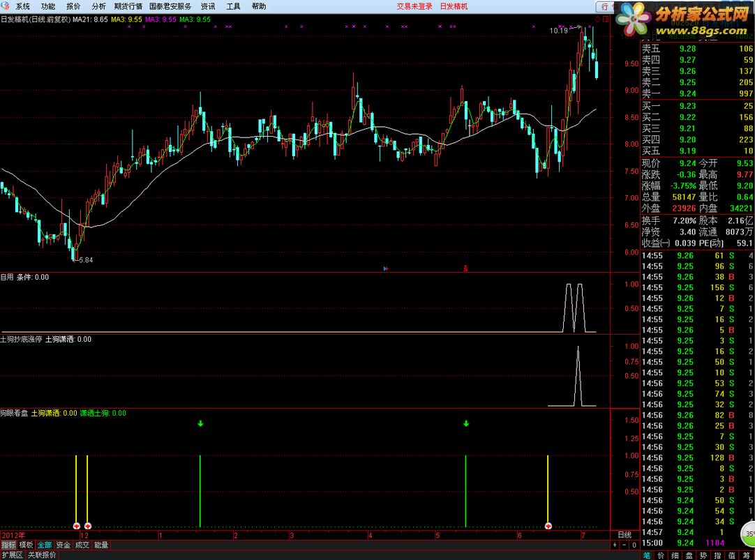Image resolution: width=755 pixels, height=560 pixels.
Task: Select the 模板 tab at the bottom
Action: click(x=26, y=545)
